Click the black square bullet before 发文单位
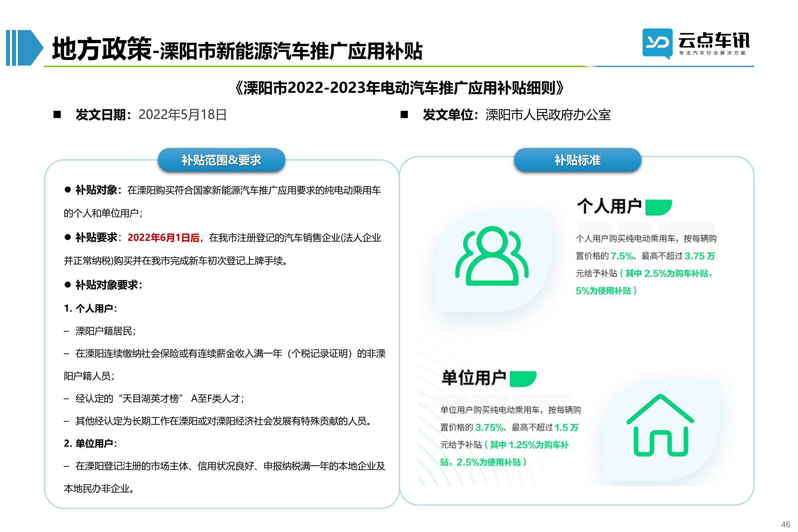 [x=404, y=114]
